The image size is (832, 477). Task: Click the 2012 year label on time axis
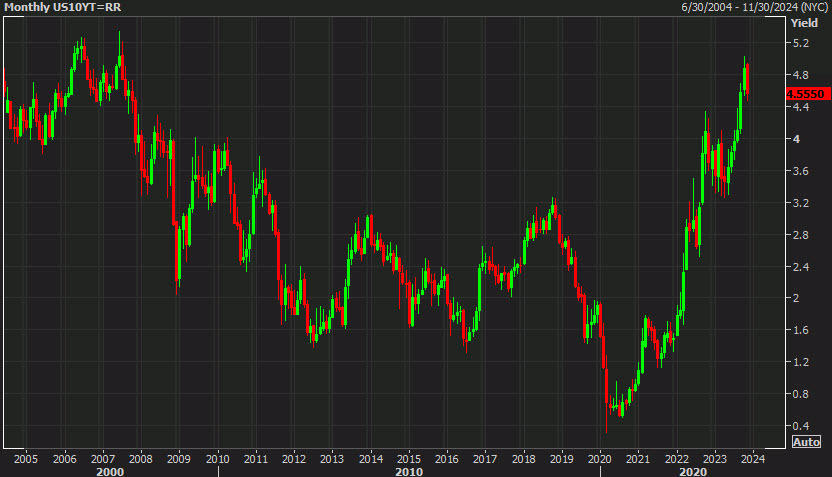(294, 459)
